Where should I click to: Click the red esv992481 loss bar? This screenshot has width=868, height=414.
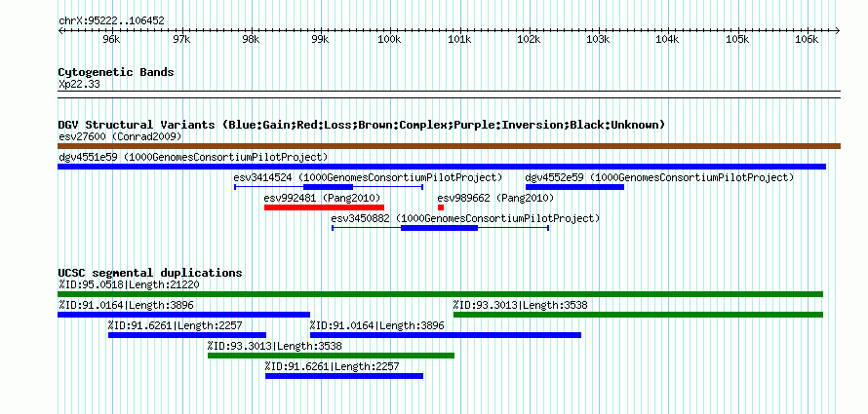click(x=324, y=207)
